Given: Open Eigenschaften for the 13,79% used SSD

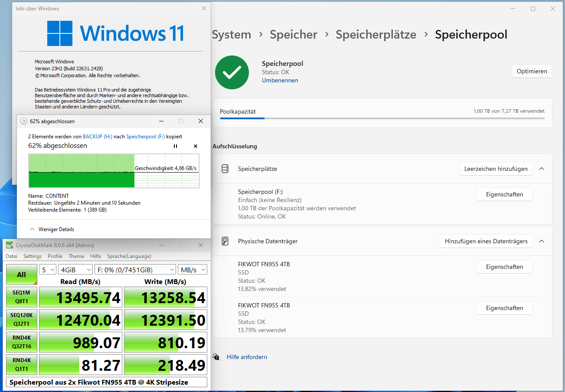Looking at the screenshot, I should [x=504, y=308].
